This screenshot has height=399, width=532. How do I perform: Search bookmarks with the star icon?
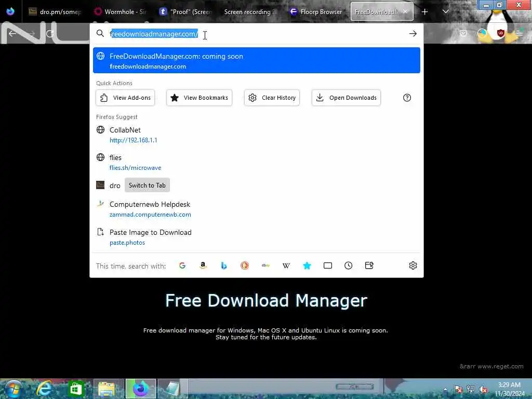point(307,265)
